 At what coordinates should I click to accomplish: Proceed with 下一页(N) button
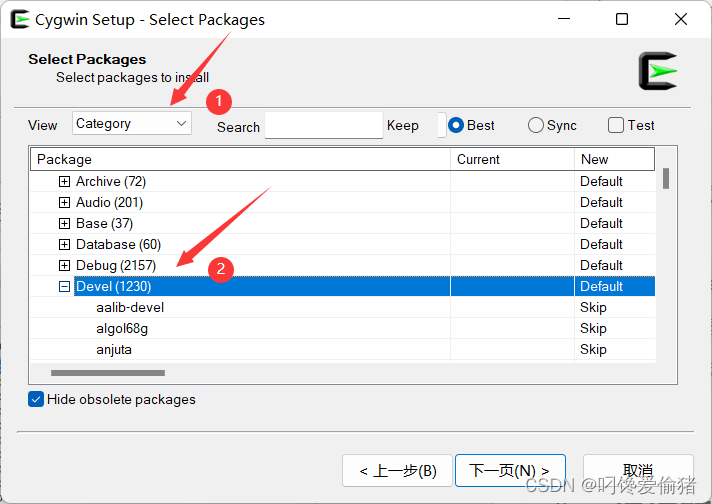pos(510,470)
